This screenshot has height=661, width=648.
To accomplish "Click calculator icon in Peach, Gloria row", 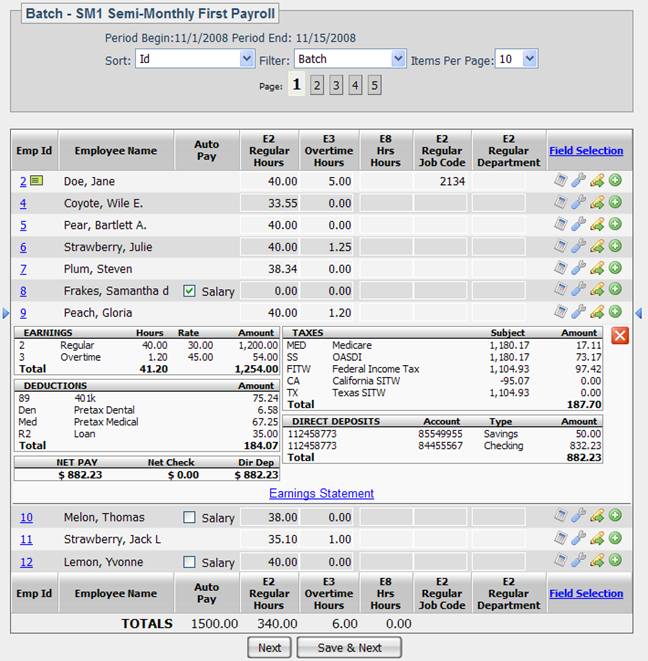I will pos(560,312).
